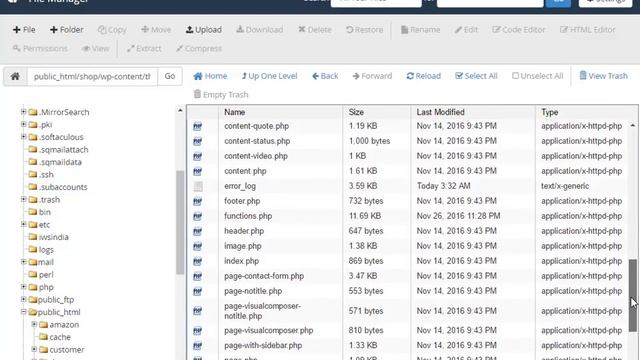
Task: Click the Edit toolbar button
Action: click(x=466, y=30)
